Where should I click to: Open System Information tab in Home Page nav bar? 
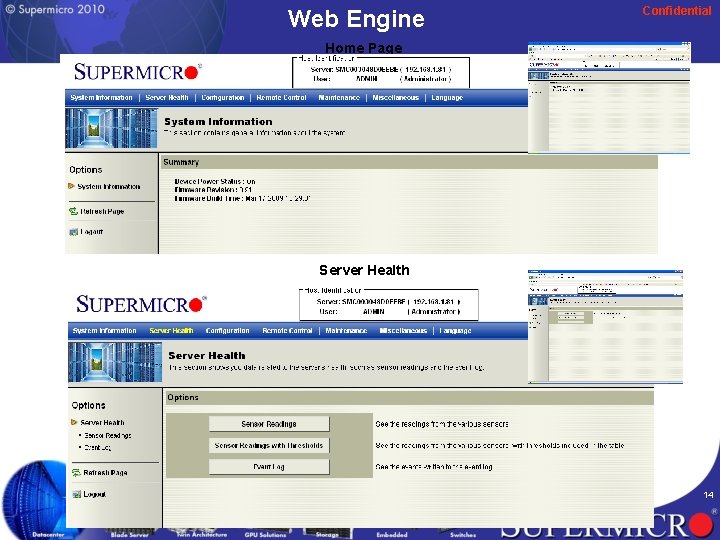coord(101,98)
